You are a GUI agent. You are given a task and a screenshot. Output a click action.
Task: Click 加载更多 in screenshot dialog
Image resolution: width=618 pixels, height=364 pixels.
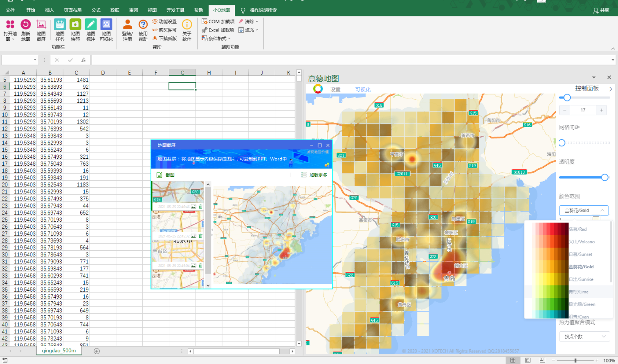(314, 175)
